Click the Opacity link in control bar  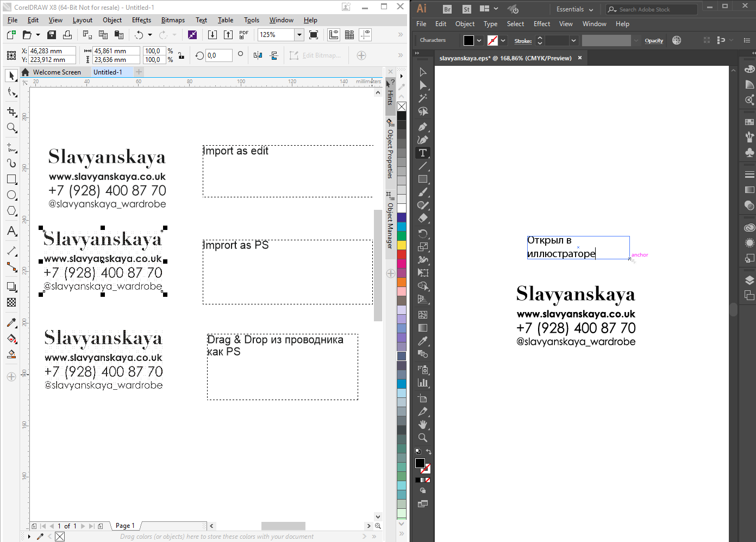pos(654,41)
